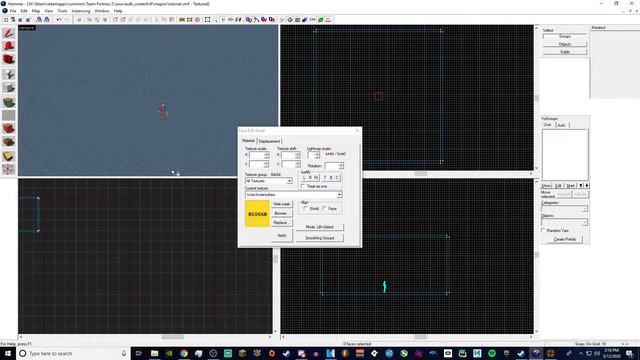Click load window state icon
Image resolution: width=640 pixels, height=360 pixels.
click(39, 20)
